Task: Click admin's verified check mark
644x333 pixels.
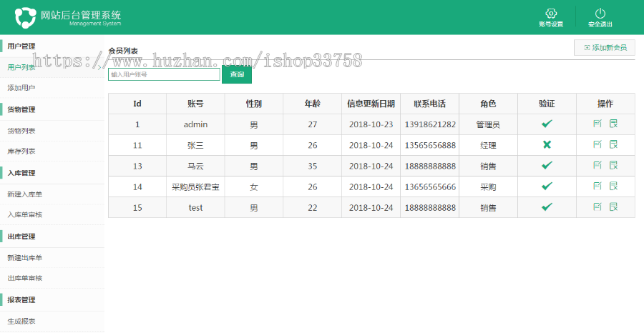Action: (x=547, y=124)
